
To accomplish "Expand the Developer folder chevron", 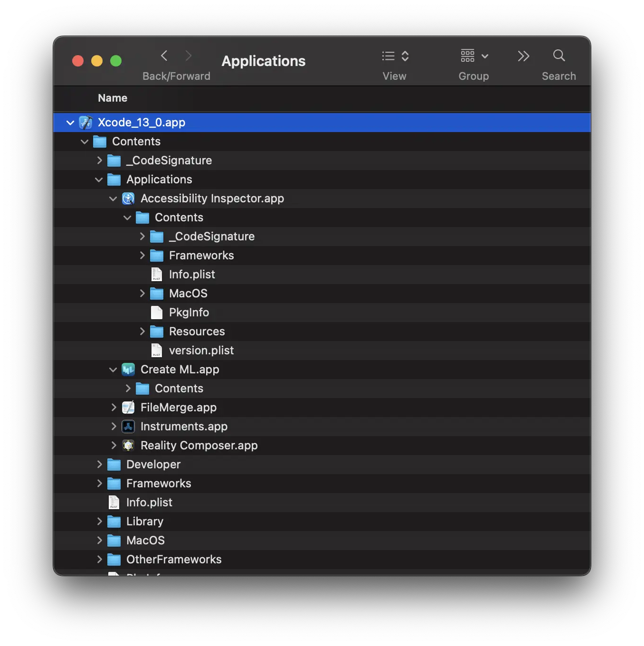I will coord(99,465).
